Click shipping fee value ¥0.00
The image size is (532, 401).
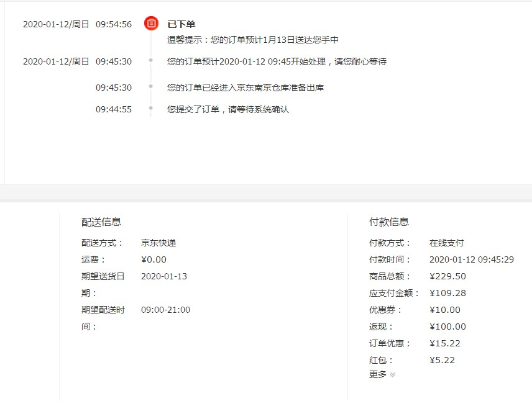[154, 259]
